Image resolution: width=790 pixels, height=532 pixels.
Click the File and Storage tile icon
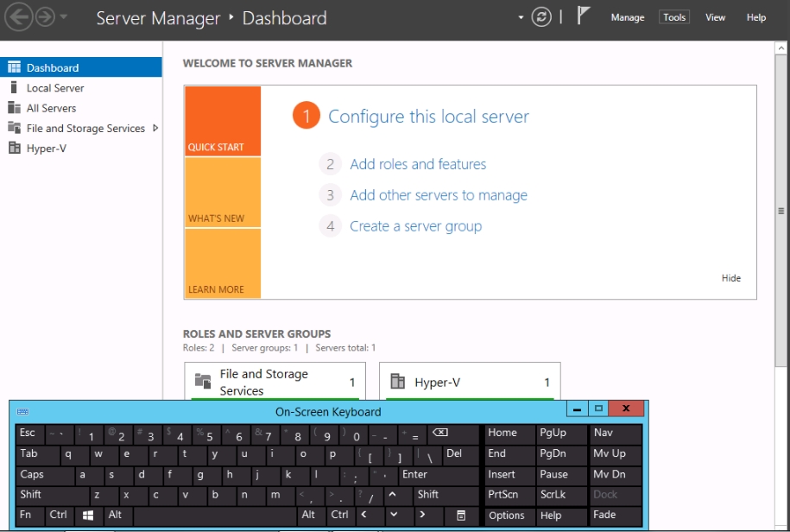tap(203, 382)
